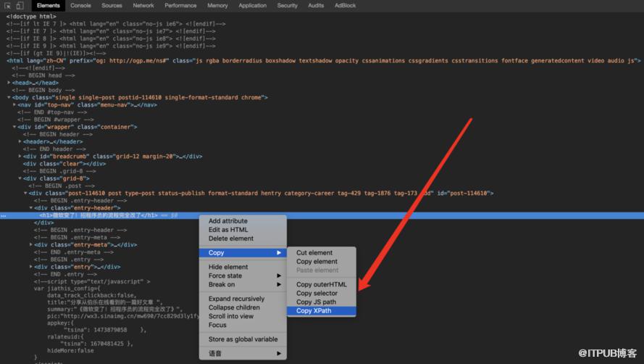Open the AdBlock tab
The width and height of the screenshot is (644, 364).
click(x=345, y=5)
